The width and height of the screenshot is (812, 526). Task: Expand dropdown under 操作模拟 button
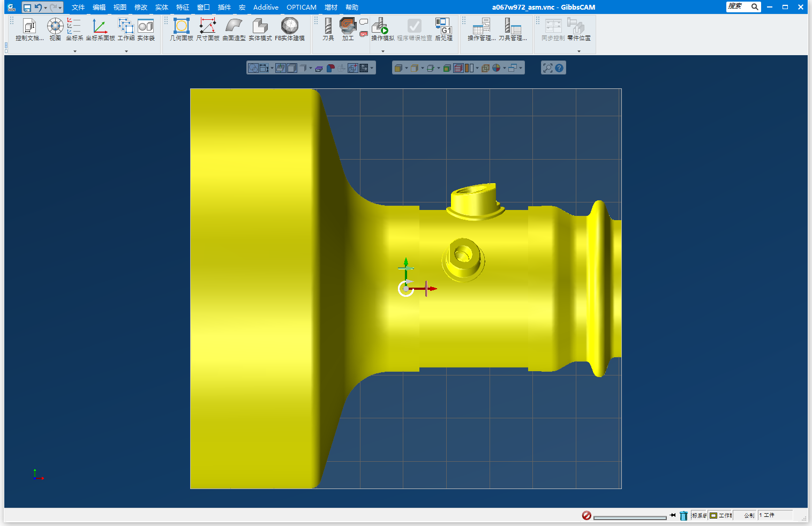tap(383, 51)
